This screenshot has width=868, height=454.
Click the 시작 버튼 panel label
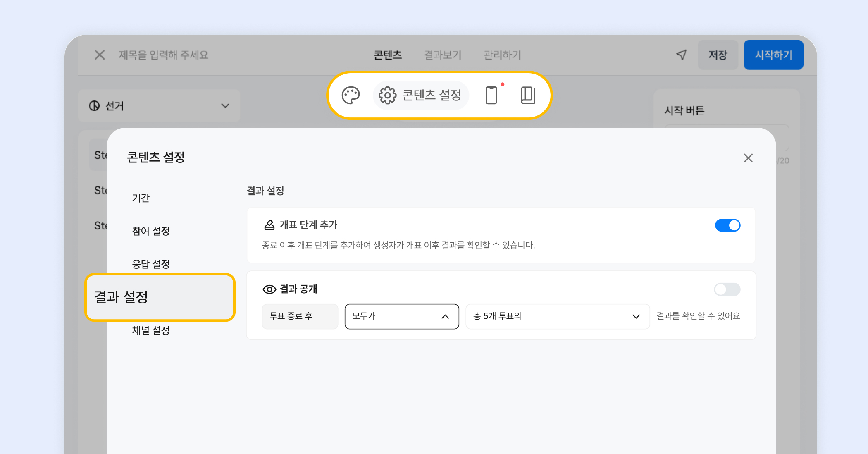(x=684, y=111)
